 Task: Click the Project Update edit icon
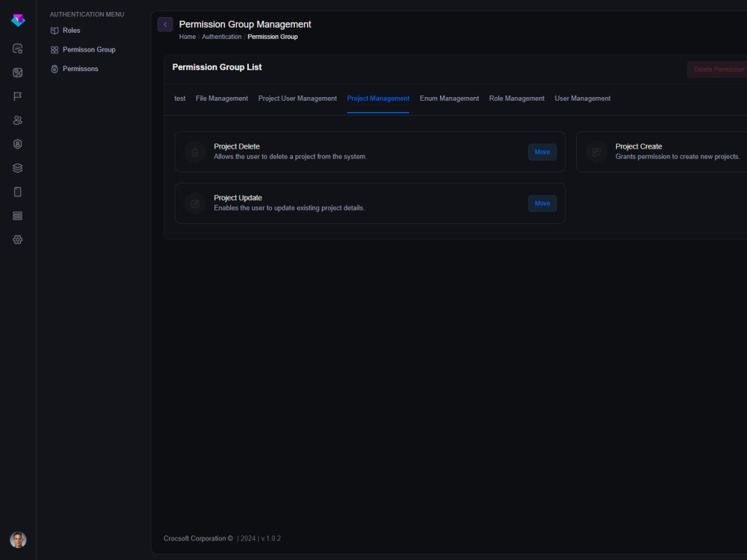pyautogui.click(x=195, y=203)
